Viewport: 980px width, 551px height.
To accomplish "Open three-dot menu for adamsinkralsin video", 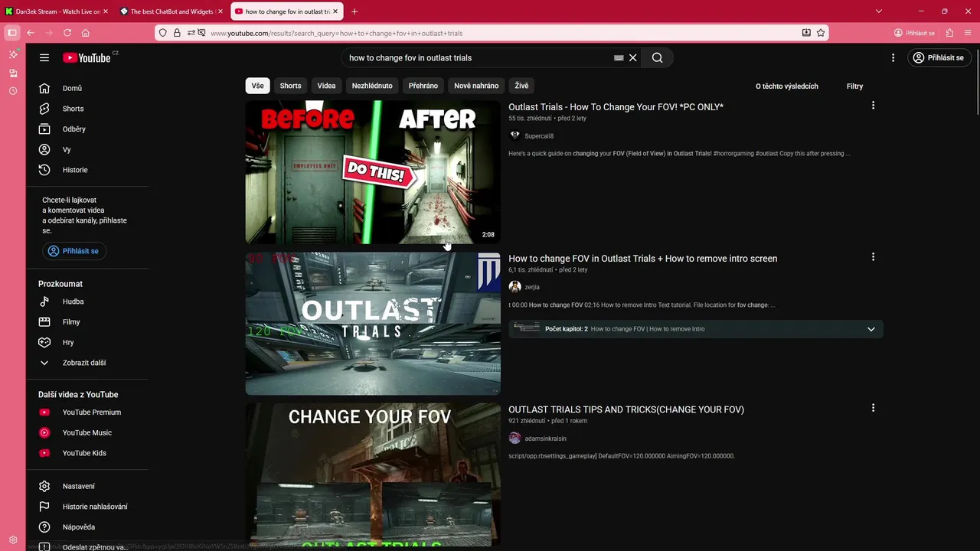I will (x=873, y=408).
